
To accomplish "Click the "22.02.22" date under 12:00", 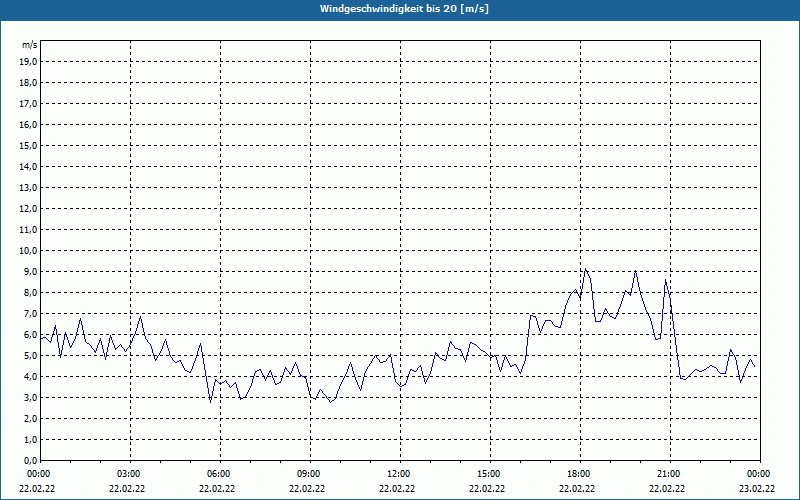I will pyautogui.click(x=397, y=489).
